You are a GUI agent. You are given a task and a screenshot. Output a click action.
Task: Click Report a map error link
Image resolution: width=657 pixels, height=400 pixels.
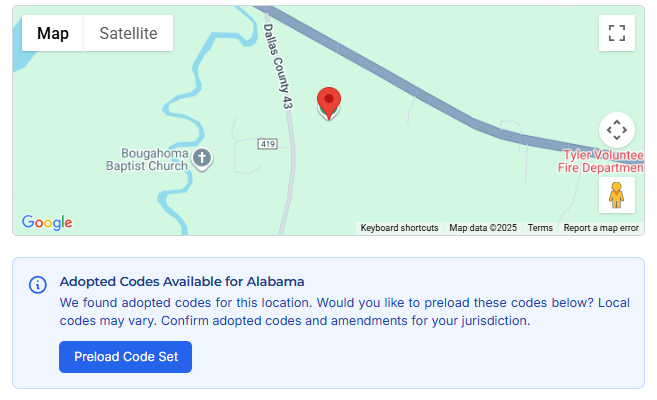(600, 228)
